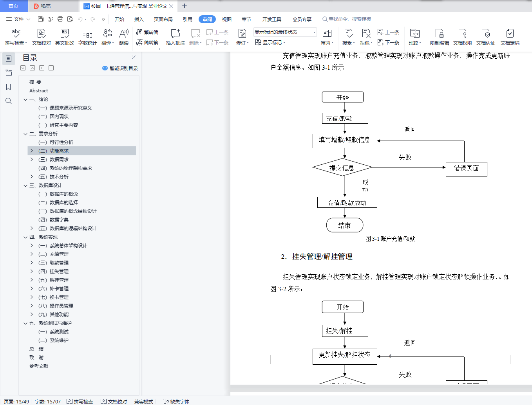The width and height of the screenshot is (532, 405).
Task: Expand the (四) 挂失管理 outline node
Action: (32, 271)
